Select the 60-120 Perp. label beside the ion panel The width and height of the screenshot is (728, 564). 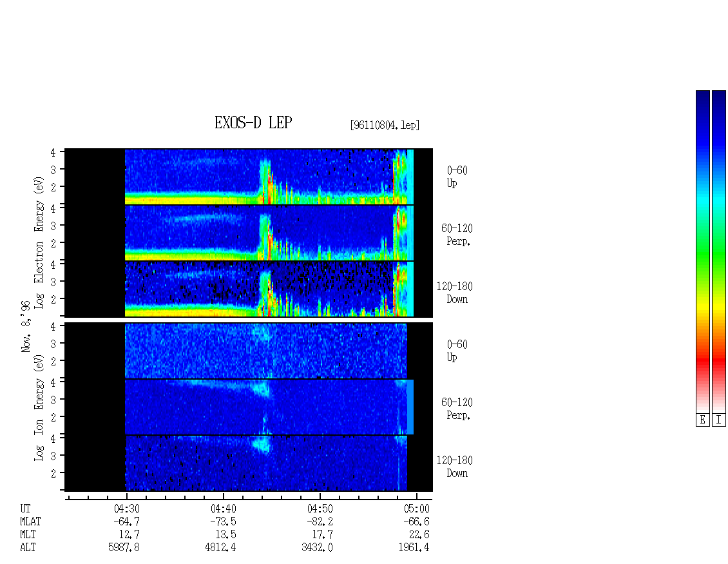[457, 409]
